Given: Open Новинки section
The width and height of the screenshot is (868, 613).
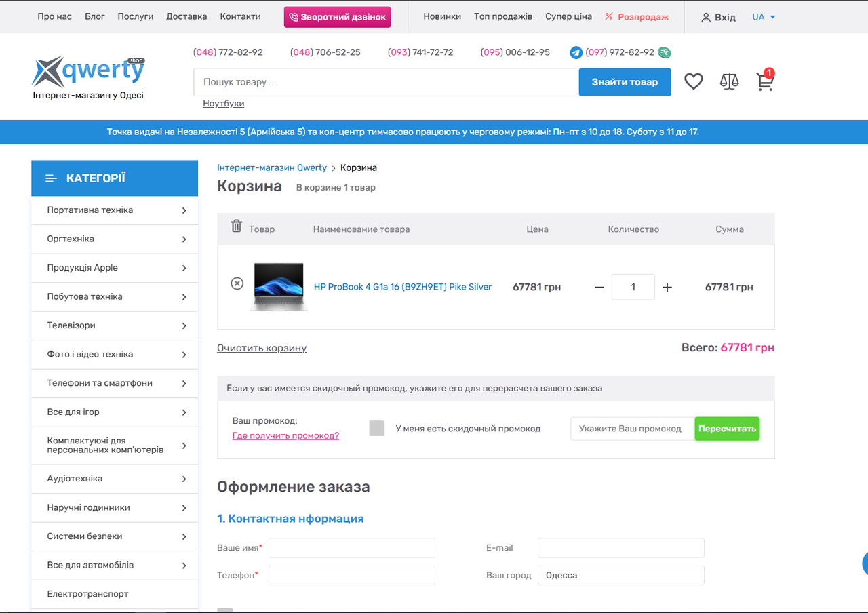Looking at the screenshot, I should click(442, 16).
